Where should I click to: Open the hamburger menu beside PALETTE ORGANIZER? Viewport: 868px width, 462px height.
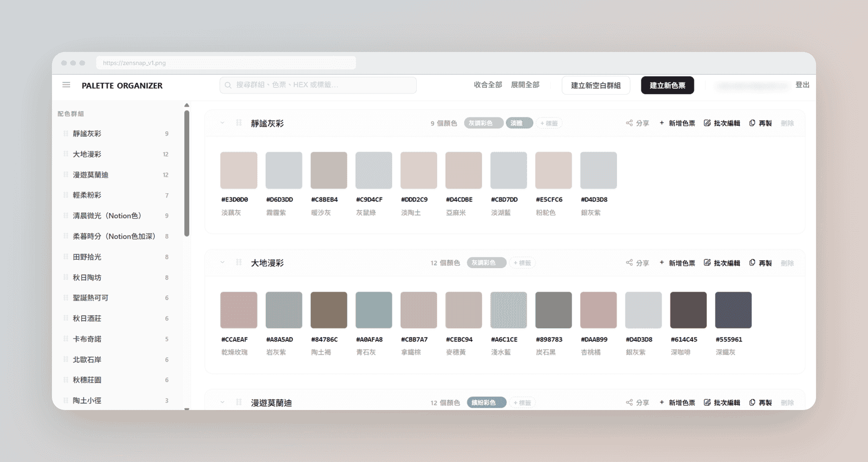67,85
